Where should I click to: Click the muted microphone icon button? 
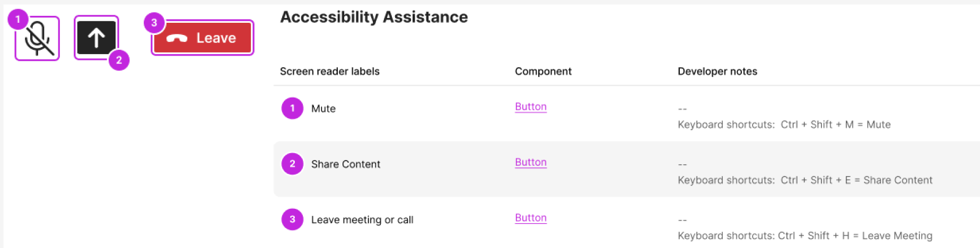click(38, 39)
